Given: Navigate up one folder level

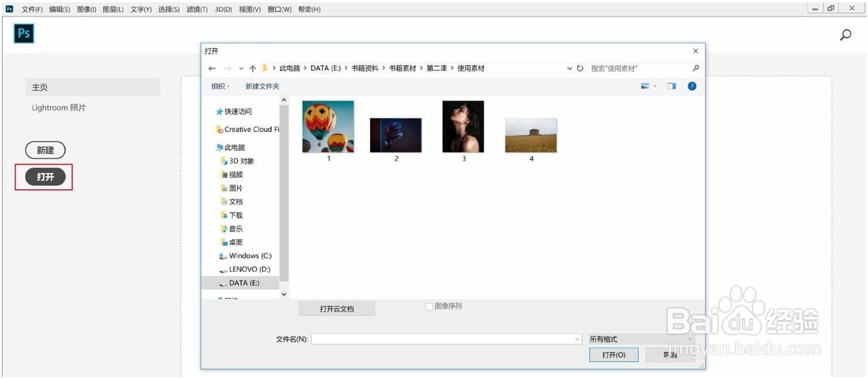Looking at the screenshot, I should (253, 69).
